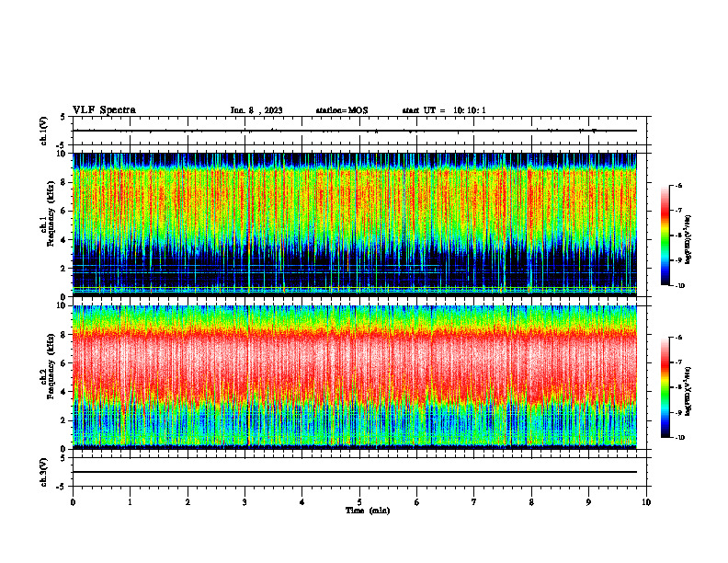Screen dimensions: 728x563
Task: Click inside the ch.2 spectrogram panel
Action: 355,376
